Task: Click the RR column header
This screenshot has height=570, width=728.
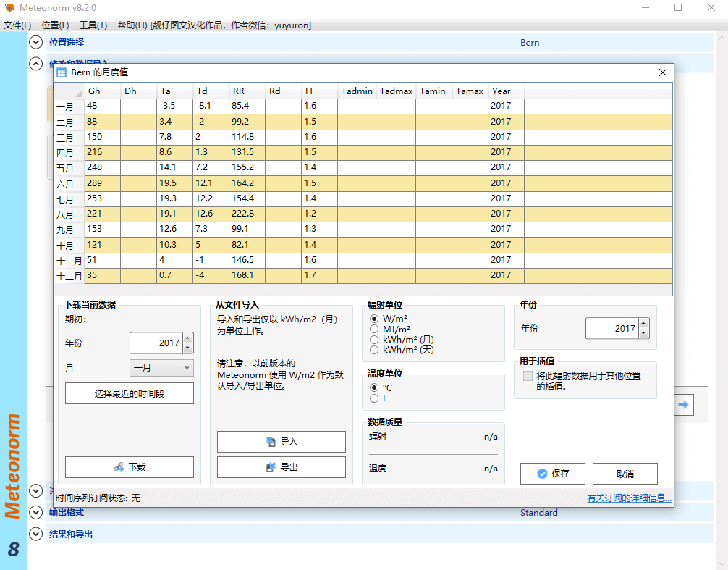Action: point(247,91)
